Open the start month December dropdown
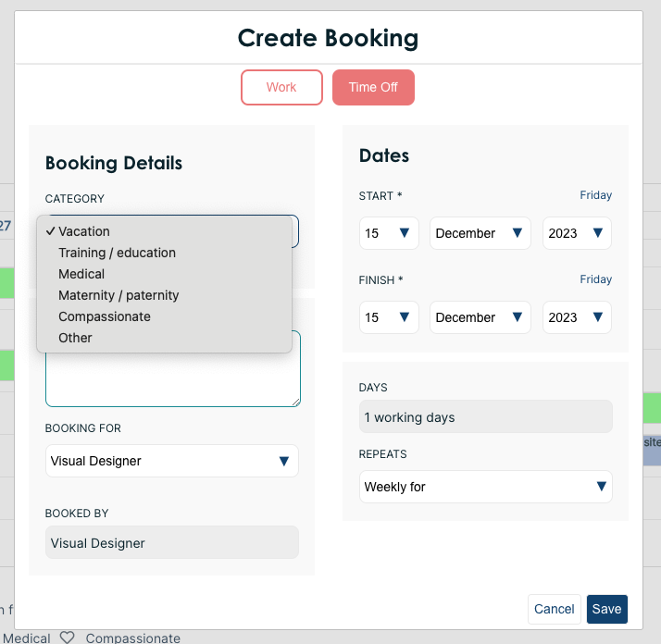The width and height of the screenshot is (661, 644). click(x=480, y=233)
